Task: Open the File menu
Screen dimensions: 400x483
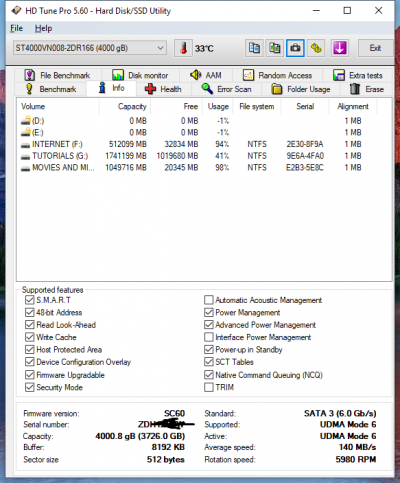Action: click(x=16, y=28)
